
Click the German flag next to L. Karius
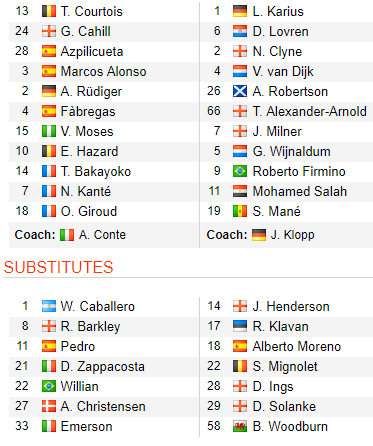click(240, 11)
